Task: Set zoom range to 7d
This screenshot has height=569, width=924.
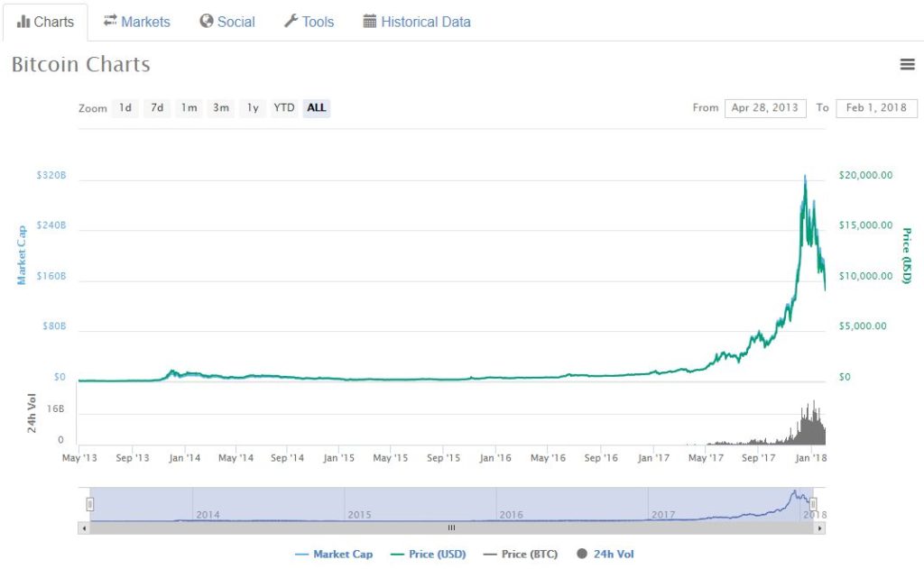Action: 157,108
